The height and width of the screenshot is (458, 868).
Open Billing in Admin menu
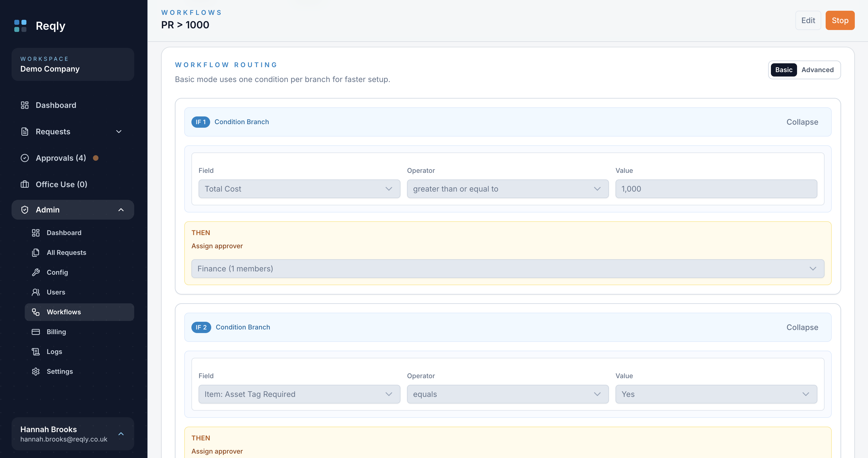(x=79, y=332)
